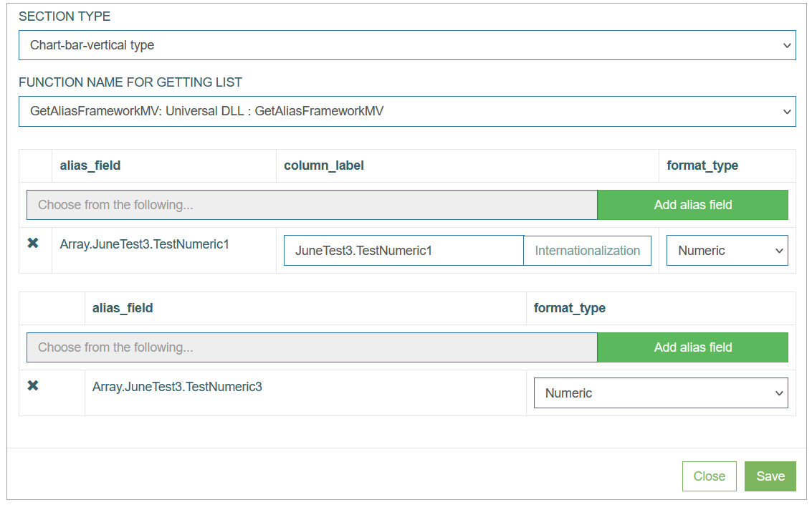Open first 'Choose from the following...' alias selector
Viewport: 812px width, 505px height.
312,205
